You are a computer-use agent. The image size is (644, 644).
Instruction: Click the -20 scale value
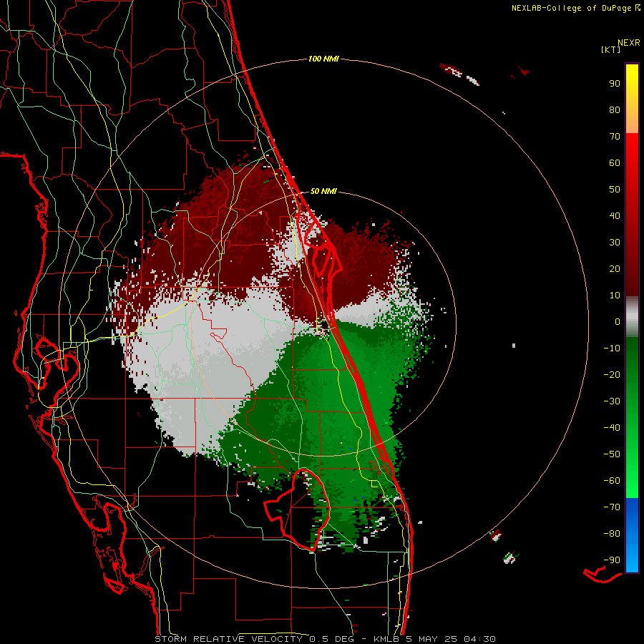pyautogui.click(x=612, y=374)
